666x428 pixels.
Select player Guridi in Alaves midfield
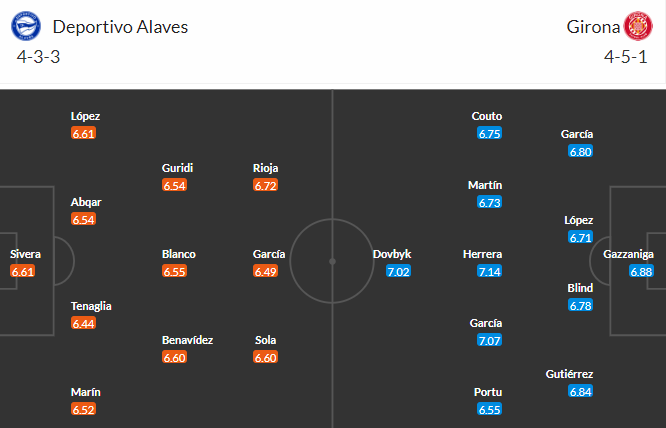177,168
